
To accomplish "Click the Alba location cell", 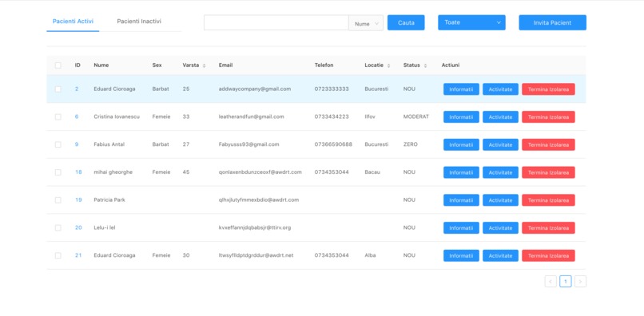I will coord(370,255).
